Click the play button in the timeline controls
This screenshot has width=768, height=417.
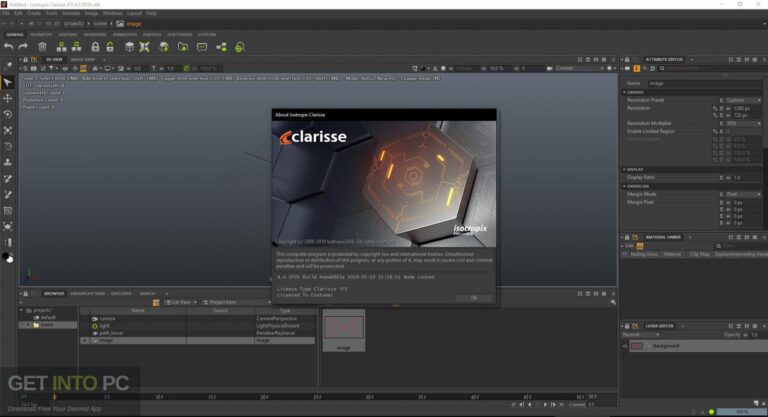coord(545,405)
